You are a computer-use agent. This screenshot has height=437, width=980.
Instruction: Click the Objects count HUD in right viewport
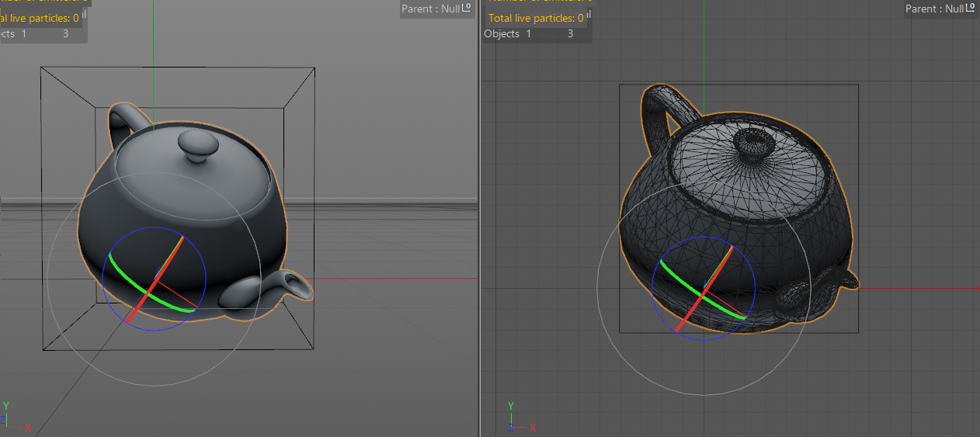click(528, 33)
